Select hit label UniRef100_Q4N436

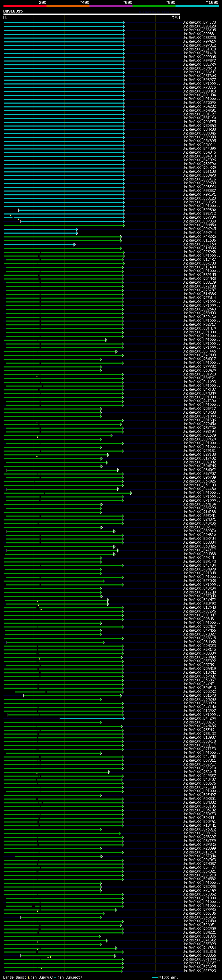(x=199, y=726)
